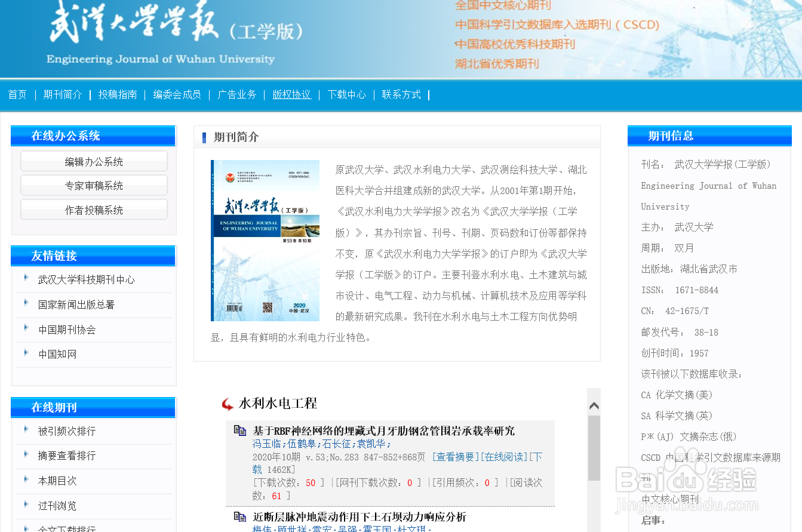
Task: Click the arrow bullet beside 武汉大学科技期刊中心
Action: (x=26, y=277)
